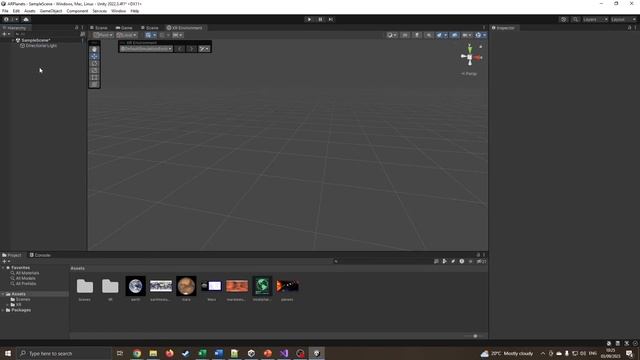Toggle hidden objects visibility button
Viewport: 640px width, 360px height.
[x=454, y=35]
